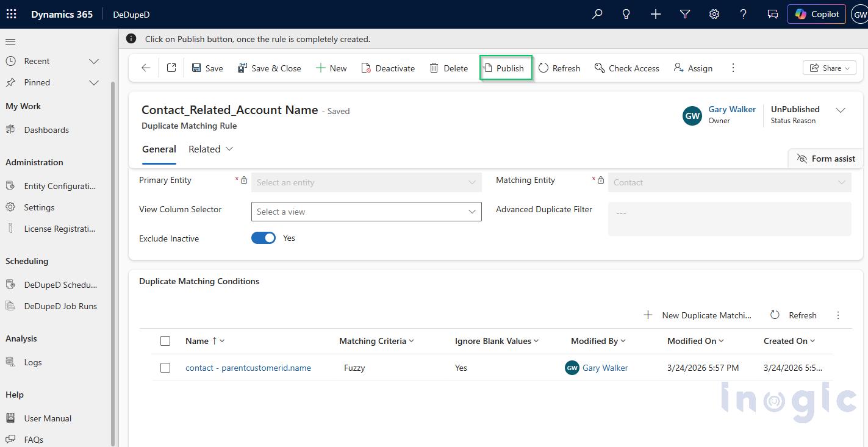
Task: Click the Publish button
Action: pyautogui.click(x=505, y=68)
